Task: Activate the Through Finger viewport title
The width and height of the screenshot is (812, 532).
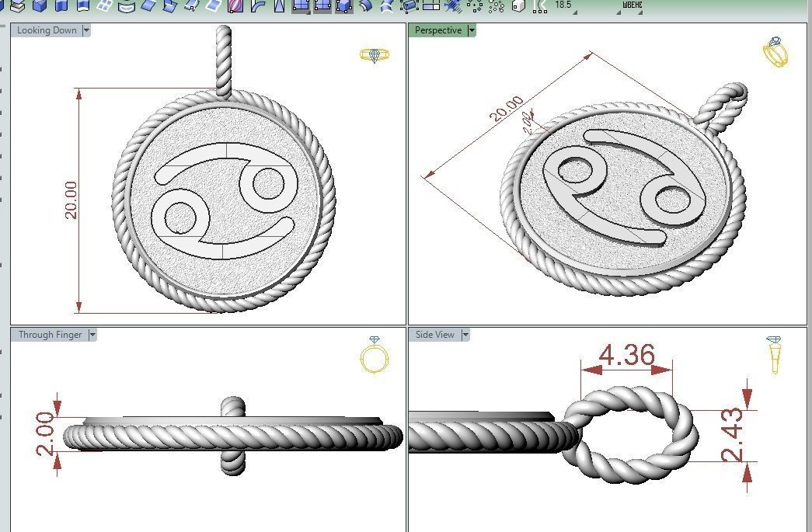Action: [51, 335]
